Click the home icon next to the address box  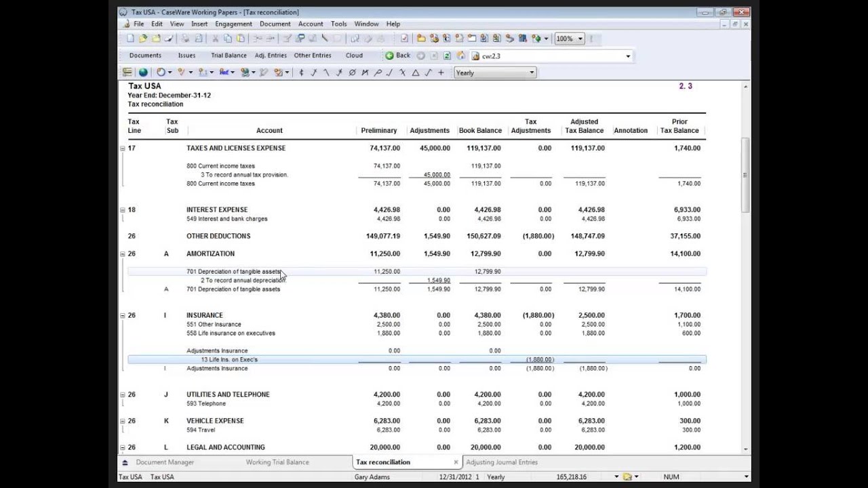click(461, 56)
